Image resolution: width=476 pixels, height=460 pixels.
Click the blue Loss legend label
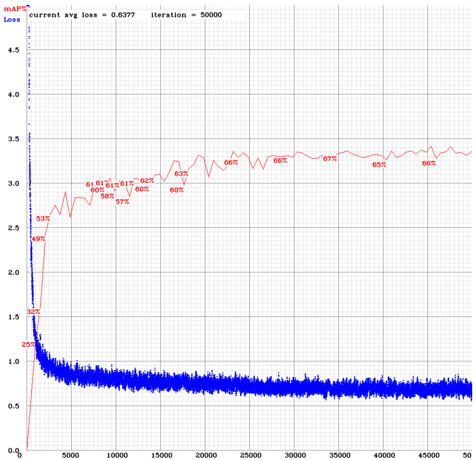coord(12,20)
